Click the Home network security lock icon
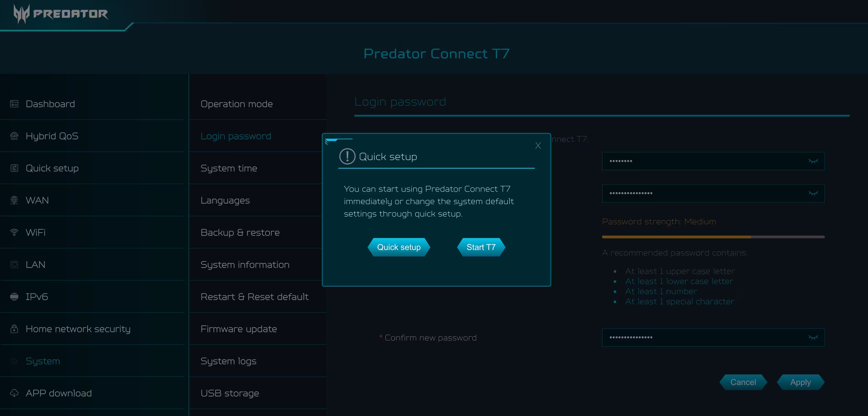This screenshot has height=416, width=868. pyautogui.click(x=14, y=329)
